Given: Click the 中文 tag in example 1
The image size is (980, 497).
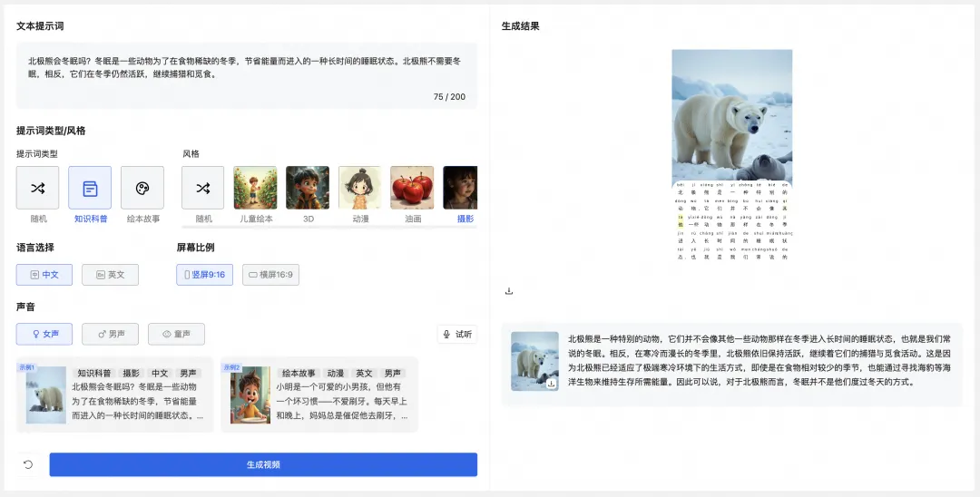Looking at the screenshot, I should click(x=160, y=373).
